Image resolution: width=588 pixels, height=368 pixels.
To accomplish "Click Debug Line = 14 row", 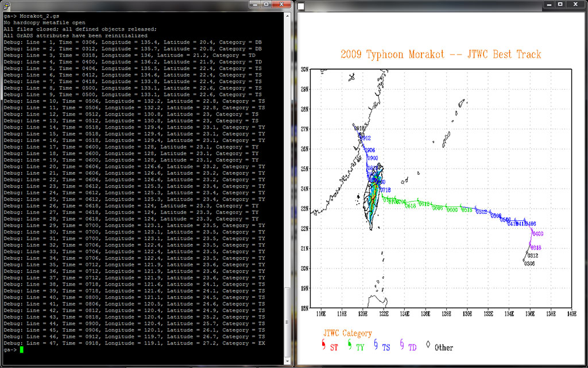I will coord(134,127).
